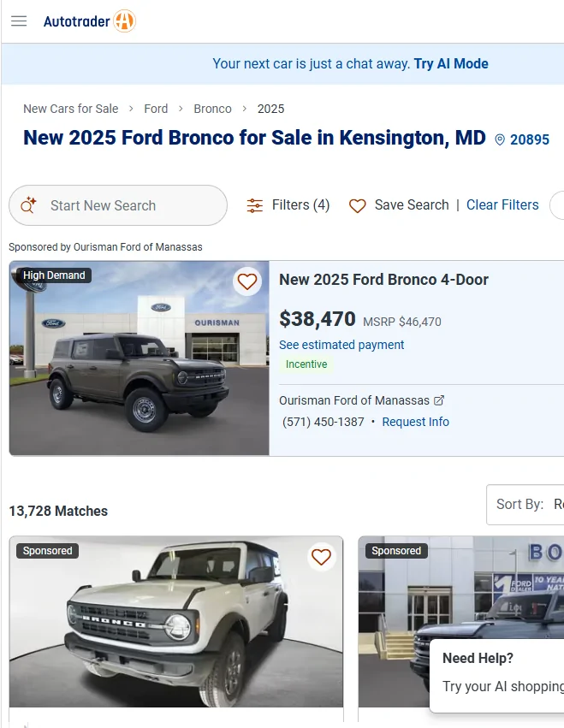Screen dimensions: 564x728
Task: Click the Clear Filters link
Action: (502, 205)
